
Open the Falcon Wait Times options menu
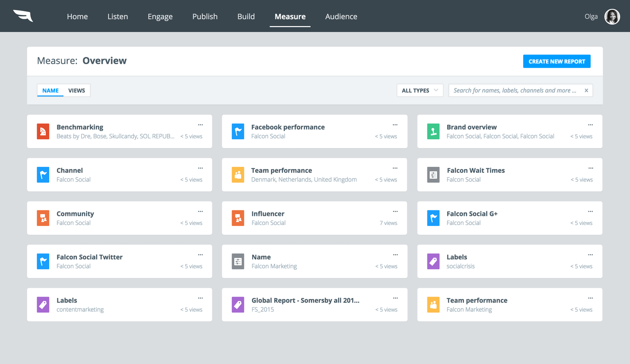(591, 168)
